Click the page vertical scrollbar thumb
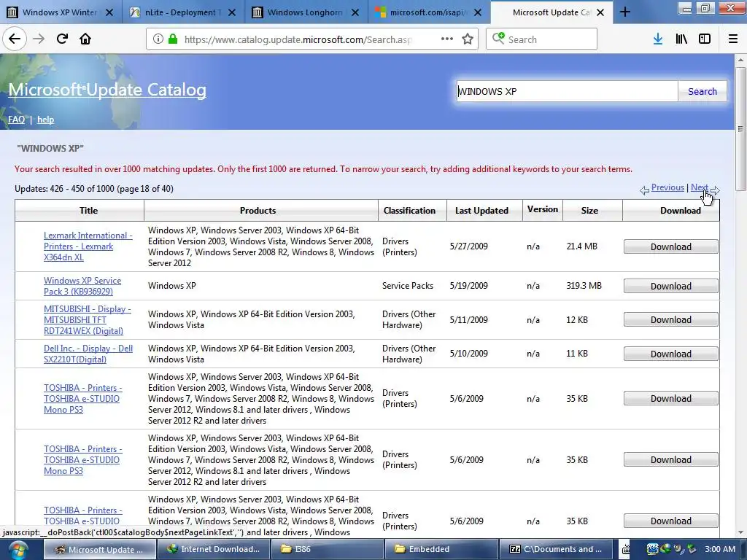Image resolution: width=747 pixels, height=560 pixels. coord(740,128)
